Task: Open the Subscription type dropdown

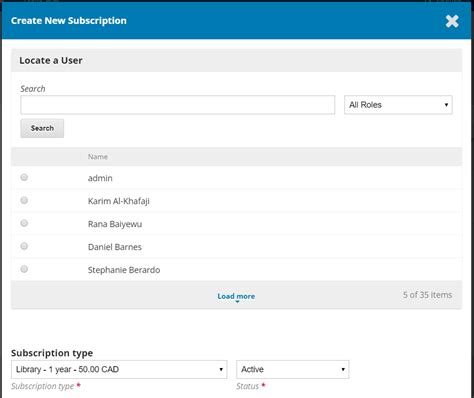Action: pyautogui.click(x=119, y=369)
